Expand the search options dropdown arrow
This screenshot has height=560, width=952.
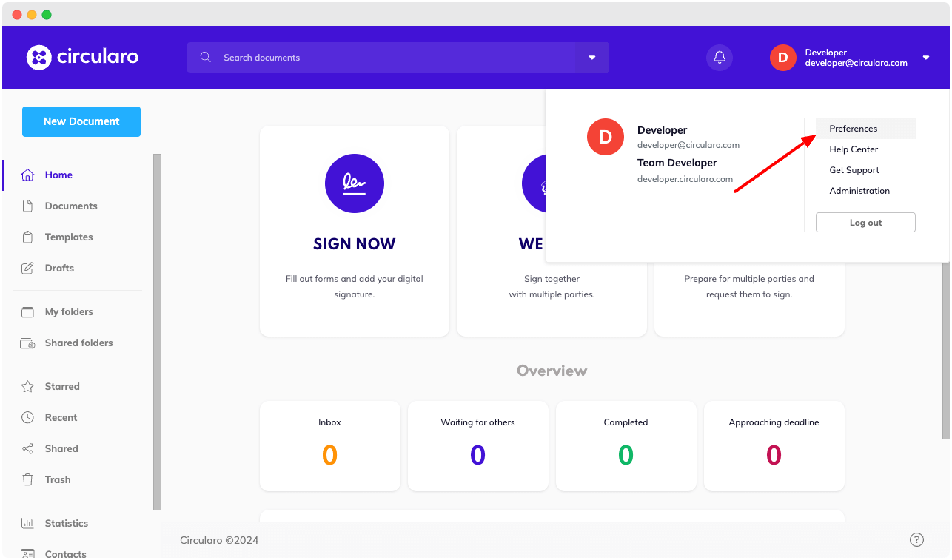(x=591, y=58)
